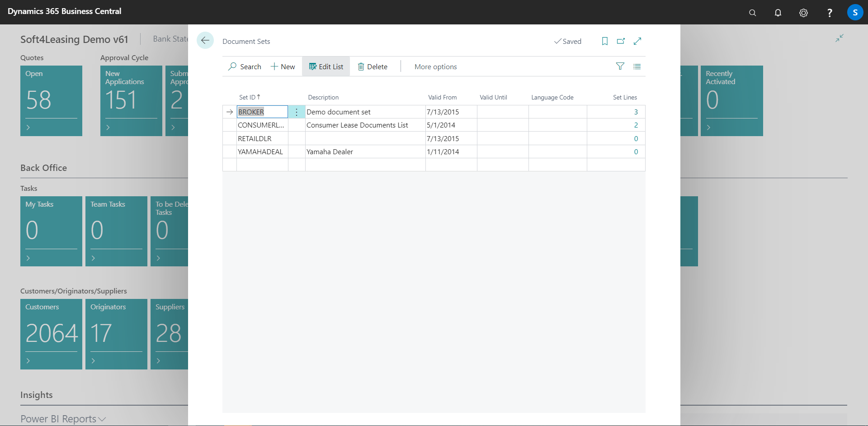
Task: Click Dynamics 365 Business Central home title
Action: click(65, 11)
